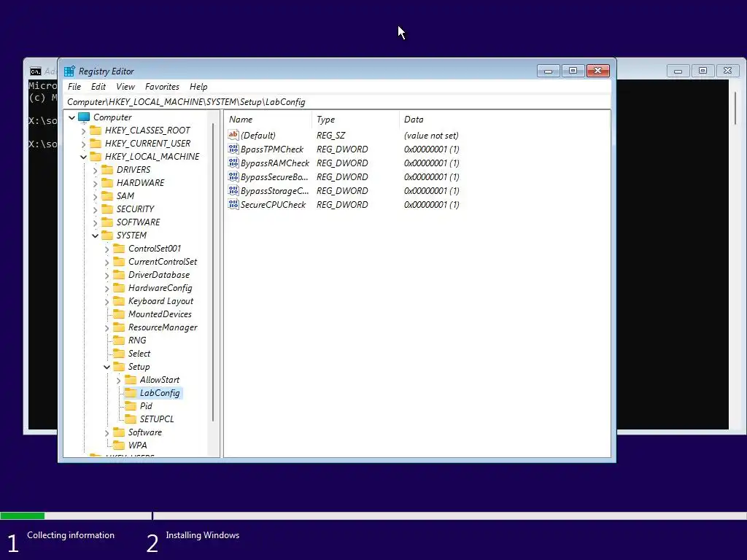Click the SOFTWARE folder icon under HKEY_LOCAL_MACHINE

point(108,222)
